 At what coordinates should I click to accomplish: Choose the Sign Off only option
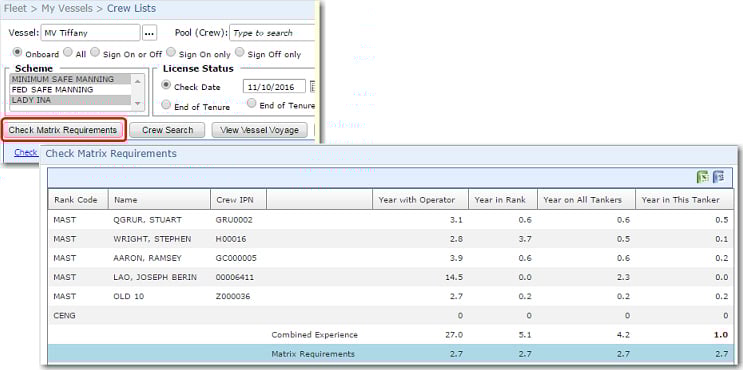[240, 52]
